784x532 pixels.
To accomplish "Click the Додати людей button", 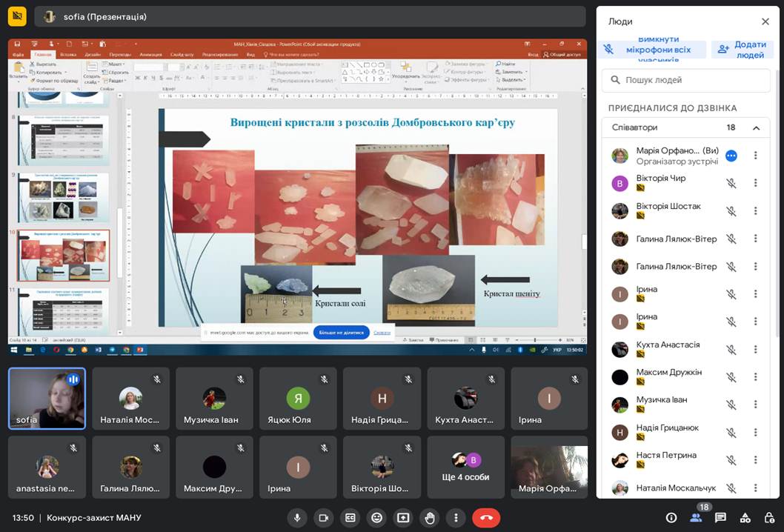I will [742, 50].
